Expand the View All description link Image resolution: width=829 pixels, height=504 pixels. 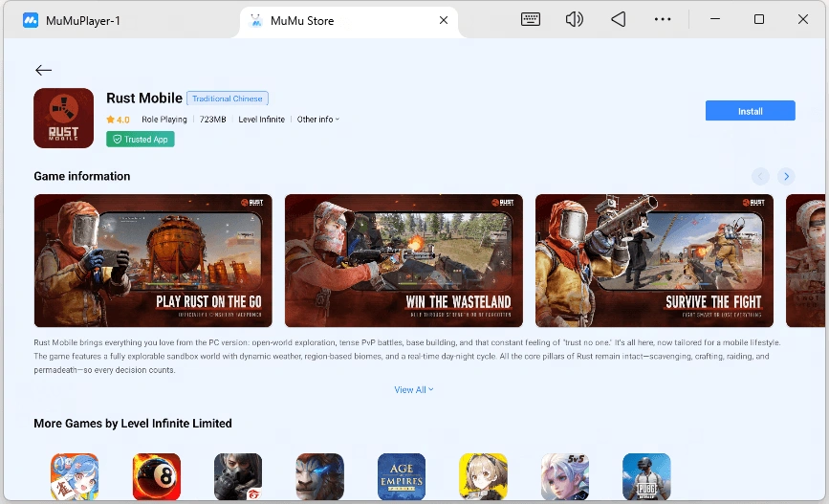pyautogui.click(x=413, y=390)
